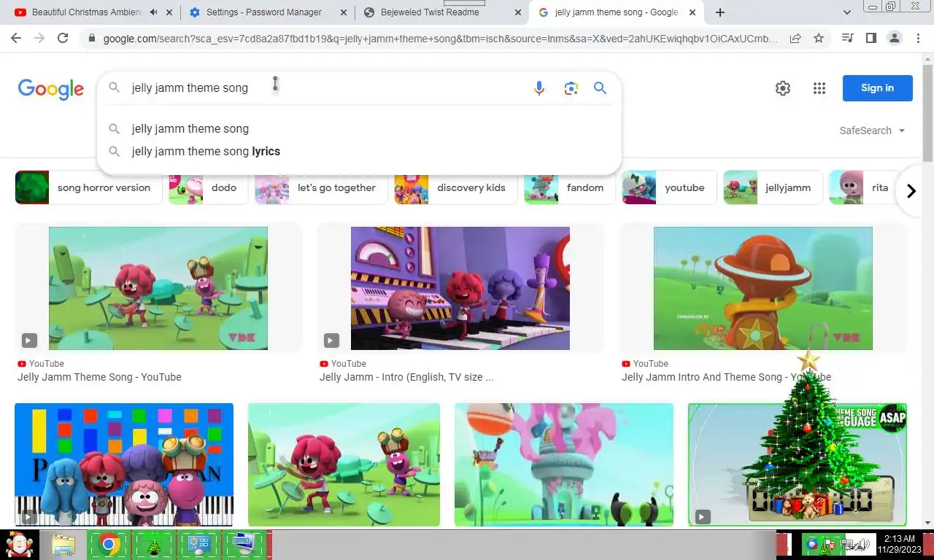Open 'Jelly Jamm Theme Song - YouTube' link
Image resolution: width=934 pixels, height=560 pixels.
pyautogui.click(x=99, y=377)
